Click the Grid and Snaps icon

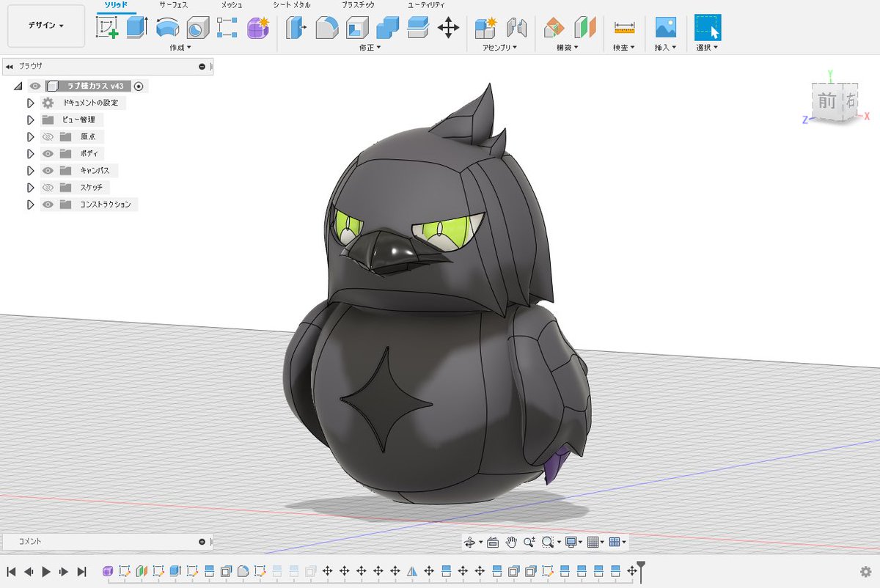(593, 542)
